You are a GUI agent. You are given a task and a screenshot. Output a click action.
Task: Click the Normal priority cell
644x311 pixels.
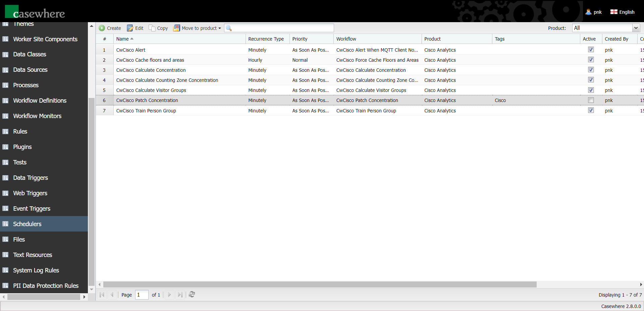tap(300, 60)
